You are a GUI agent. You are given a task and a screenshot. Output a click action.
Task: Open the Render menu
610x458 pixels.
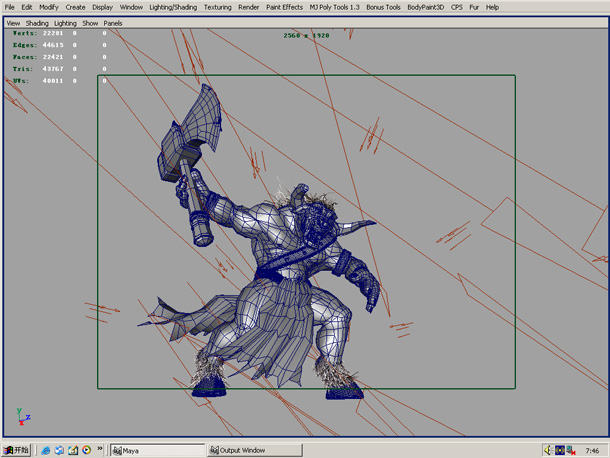click(x=249, y=7)
